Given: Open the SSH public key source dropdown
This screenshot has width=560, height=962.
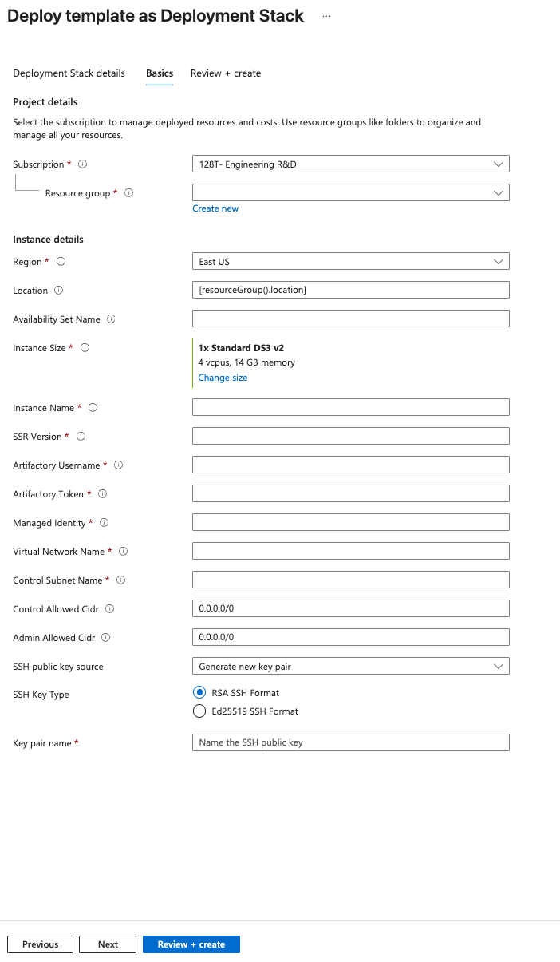Looking at the screenshot, I should (350, 667).
